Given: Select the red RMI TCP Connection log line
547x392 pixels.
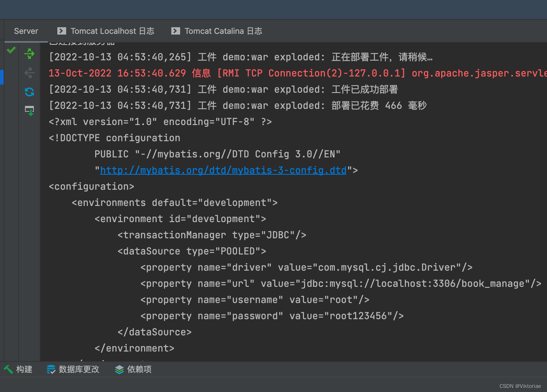Looking at the screenshot, I should pyautogui.click(x=257, y=73).
